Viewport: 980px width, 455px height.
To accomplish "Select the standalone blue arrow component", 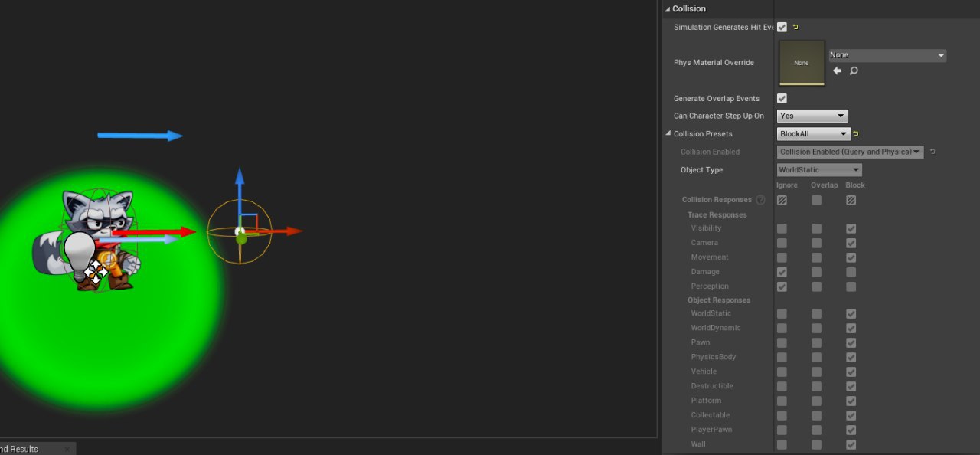I will (140, 136).
